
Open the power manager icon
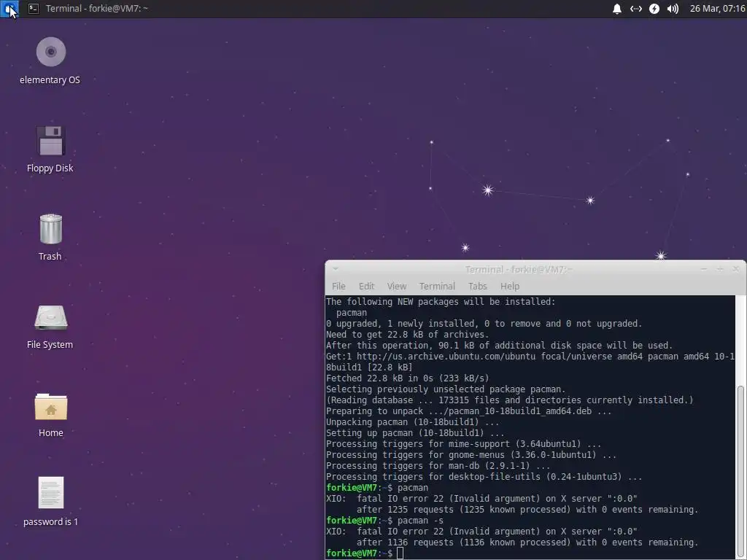click(x=654, y=9)
